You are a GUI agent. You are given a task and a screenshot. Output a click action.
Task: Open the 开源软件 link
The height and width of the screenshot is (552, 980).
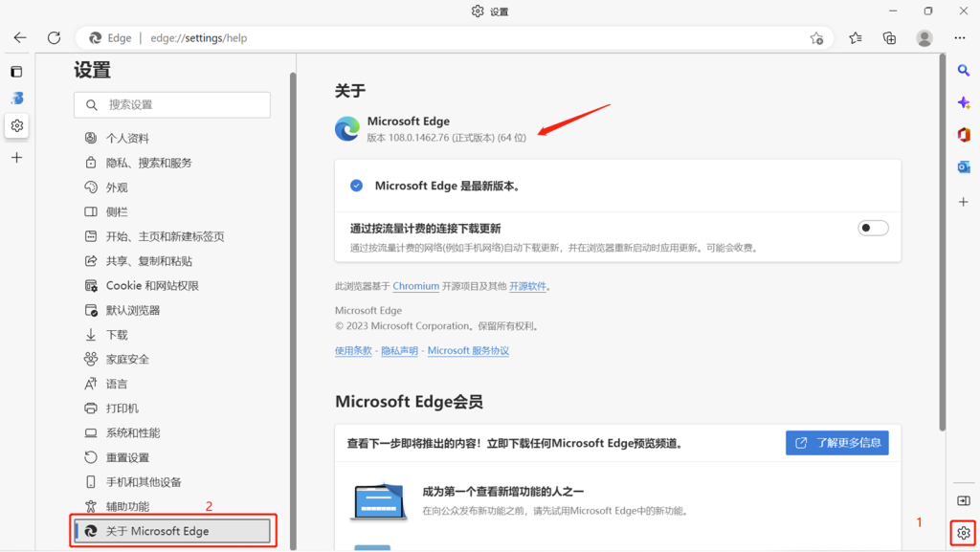527,286
